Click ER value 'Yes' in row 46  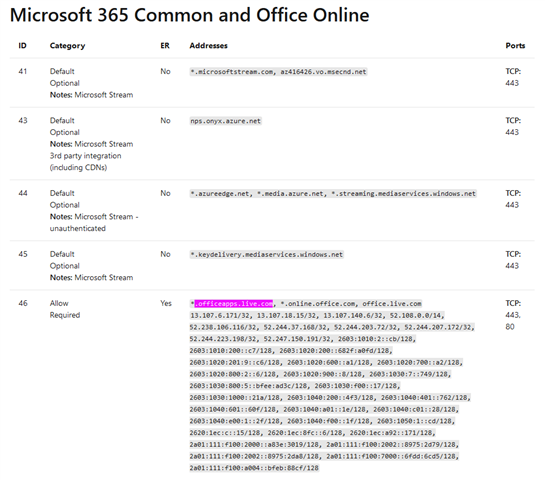(x=166, y=303)
